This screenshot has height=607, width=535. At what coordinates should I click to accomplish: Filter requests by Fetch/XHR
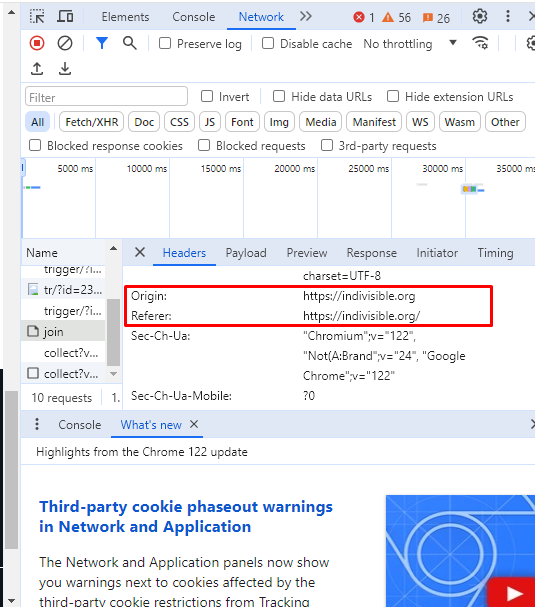point(92,122)
